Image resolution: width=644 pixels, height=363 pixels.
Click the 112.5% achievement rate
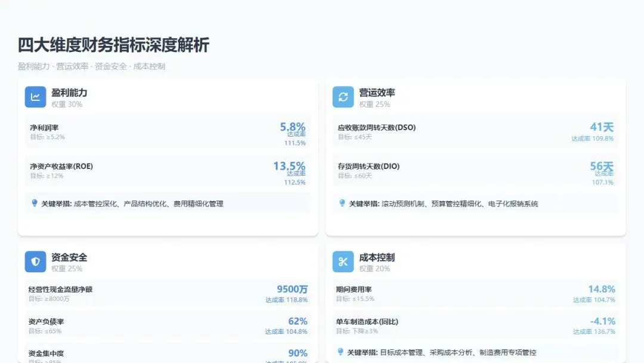(x=295, y=182)
